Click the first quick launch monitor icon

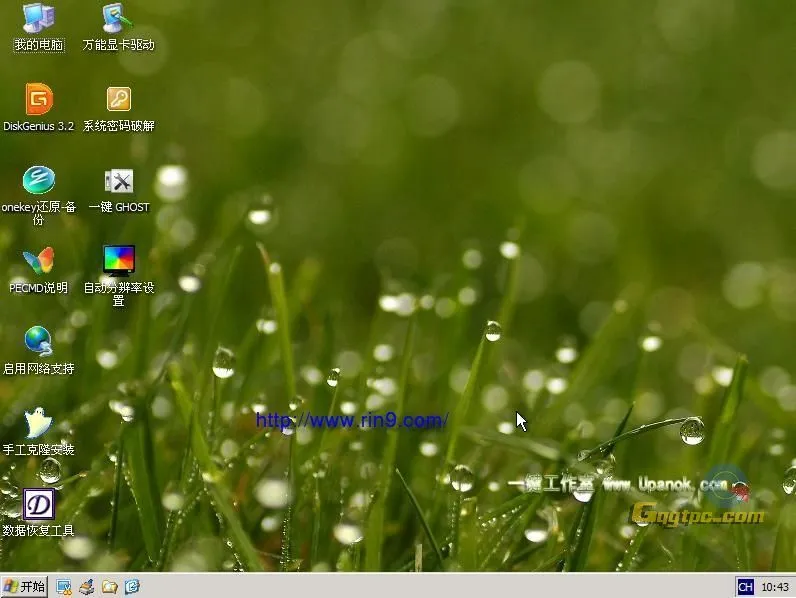(x=64, y=587)
